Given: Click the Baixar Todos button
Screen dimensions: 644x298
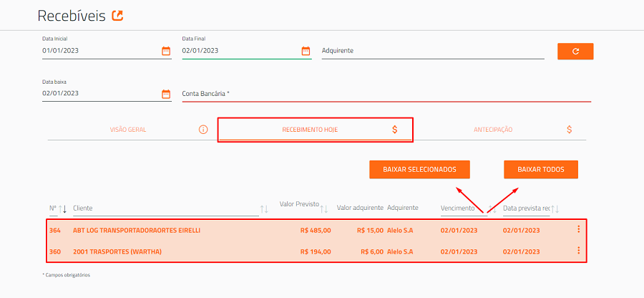Looking at the screenshot, I should point(541,169).
